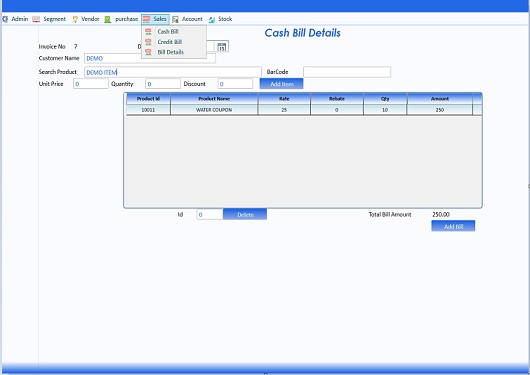Collapse the open Sales menu
The height and width of the screenshot is (375, 530).
[x=155, y=19]
